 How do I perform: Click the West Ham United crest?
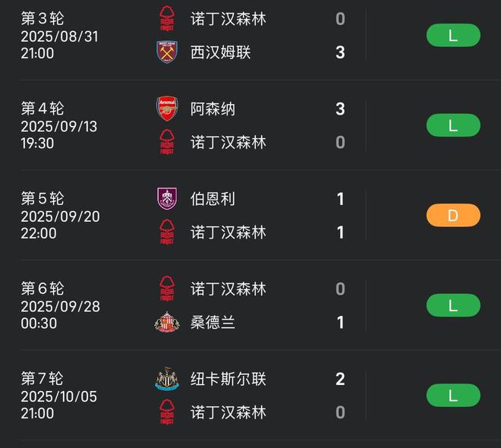click(167, 52)
